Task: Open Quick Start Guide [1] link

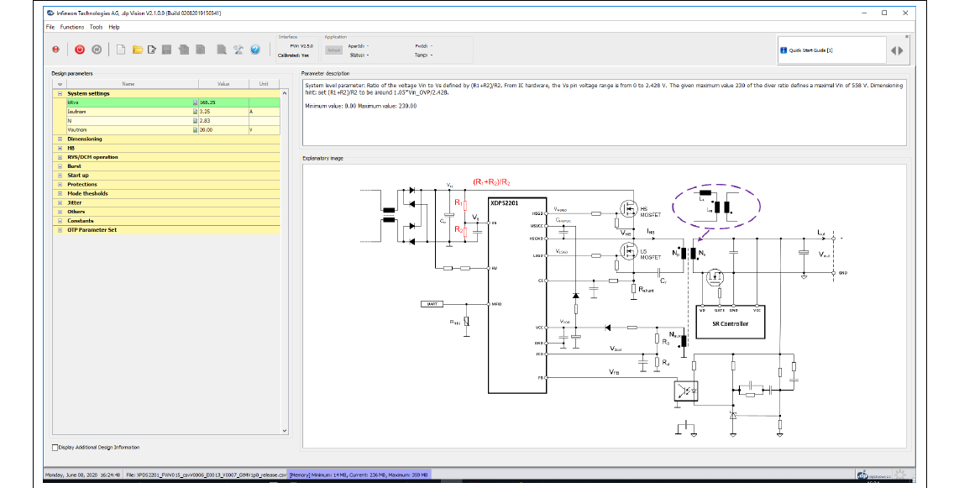Action: 810,50
